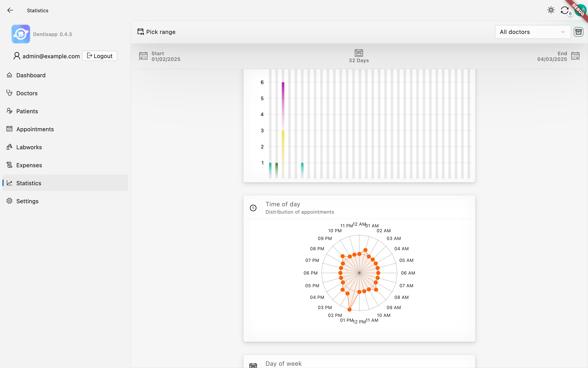The width and height of the screenshot is (588, 368).
Task: Click the clock icon on Time of day card
Action: (x=253, y=208)
